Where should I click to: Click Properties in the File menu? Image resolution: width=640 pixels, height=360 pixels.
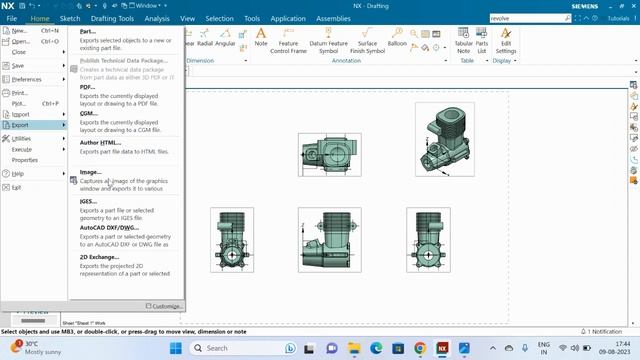click(34, 160)
